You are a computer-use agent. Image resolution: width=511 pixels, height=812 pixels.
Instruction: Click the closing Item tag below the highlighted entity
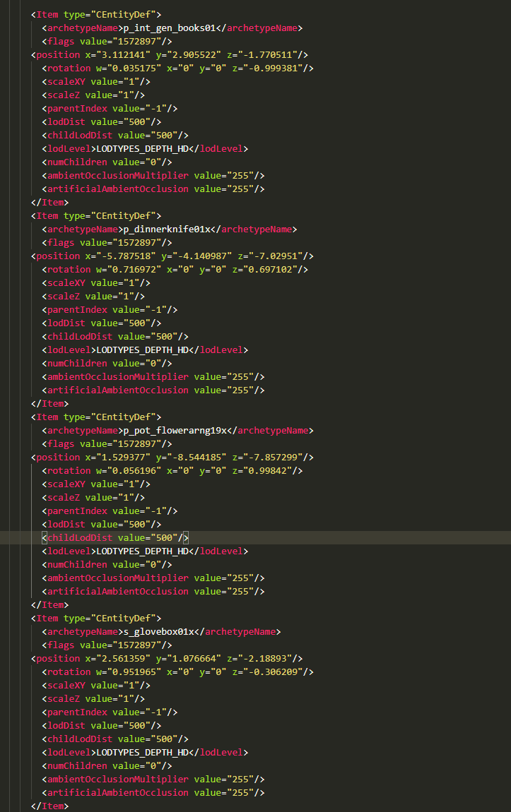[49, 604]
